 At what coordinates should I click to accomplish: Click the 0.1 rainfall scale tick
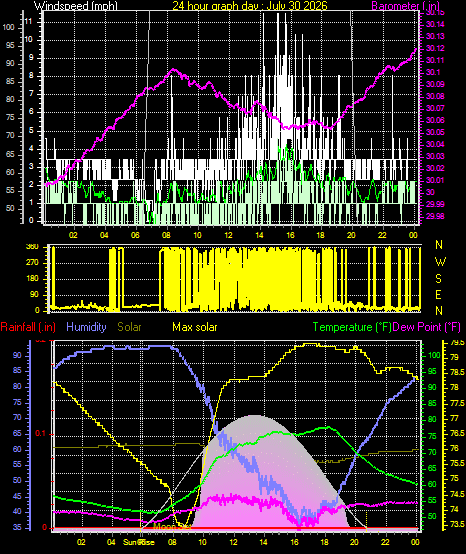(x=41, y=434)
